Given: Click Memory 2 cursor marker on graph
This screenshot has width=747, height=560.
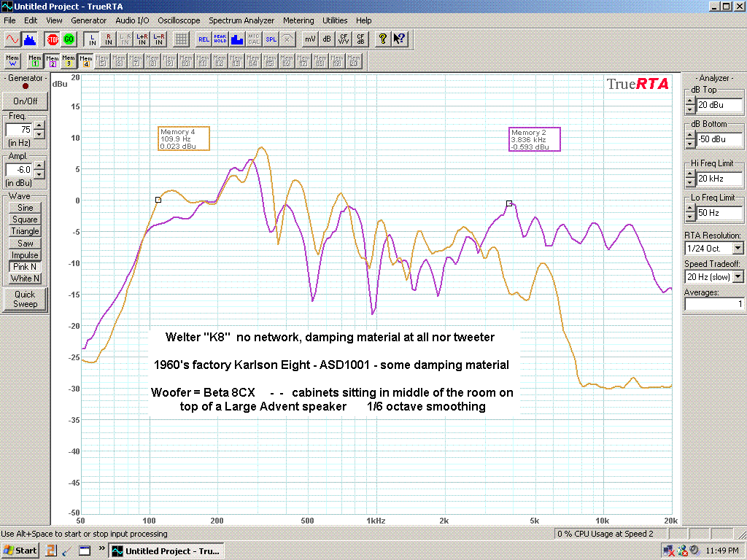Looking at the screenshot, I should 509,203.
